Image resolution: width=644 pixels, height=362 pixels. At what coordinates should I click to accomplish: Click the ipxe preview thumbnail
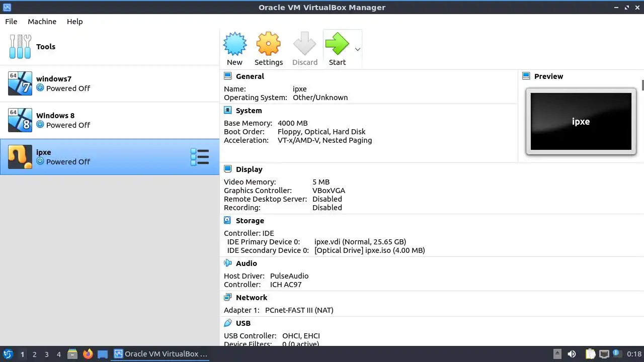pos(581,121)
